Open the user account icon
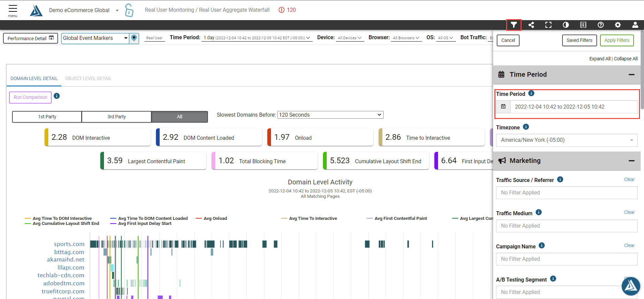644x299 pixels. click(x=635, y=25)
